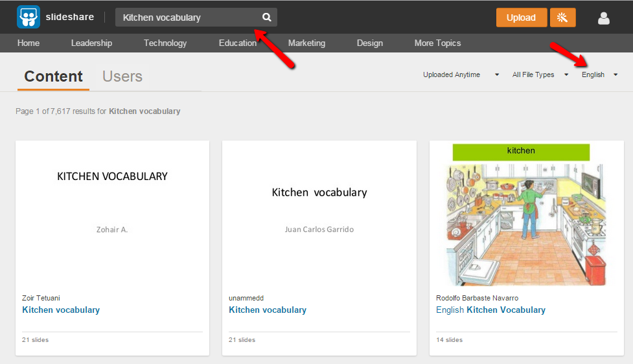The width and height of the screenshot is (633, 364).
Task: Expand the English language dropdown
Action: pyautogui.click(x=599, y=74)
